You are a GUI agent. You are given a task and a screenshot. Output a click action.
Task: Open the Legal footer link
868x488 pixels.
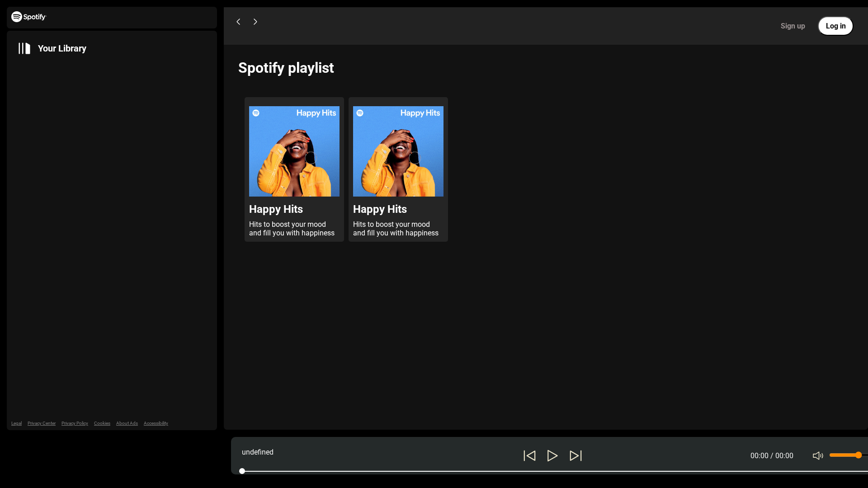pyautogui.click(x=16, y=423)
